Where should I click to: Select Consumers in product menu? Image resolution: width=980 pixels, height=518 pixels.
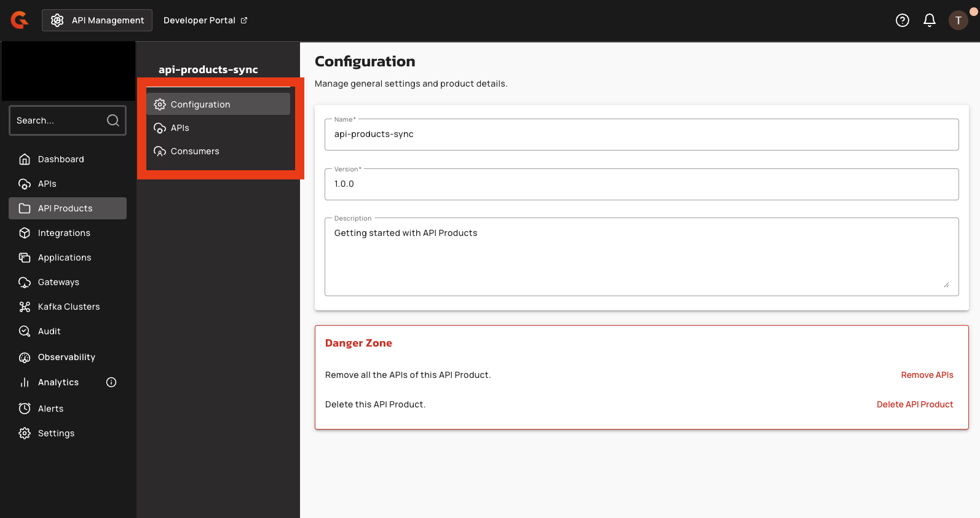point(195,151)
